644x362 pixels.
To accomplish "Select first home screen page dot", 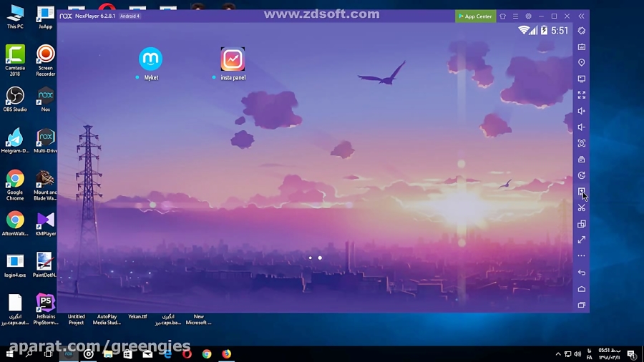I will 311,258.
